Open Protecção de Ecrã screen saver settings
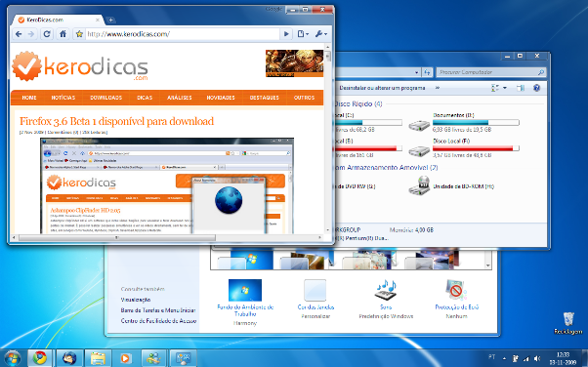 click(456, 299)
